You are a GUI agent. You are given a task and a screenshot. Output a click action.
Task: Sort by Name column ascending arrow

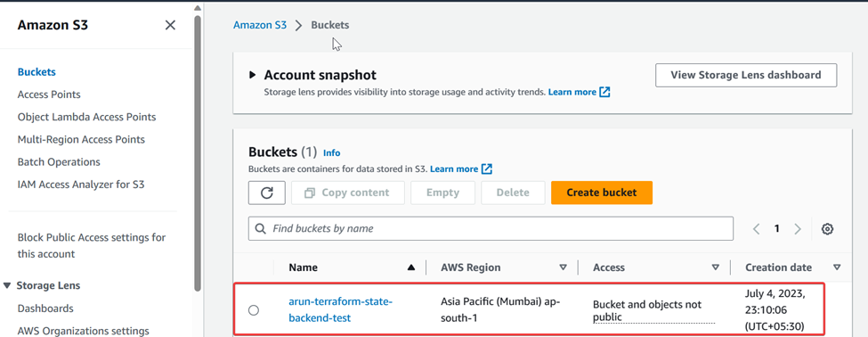click(x=410, y=267)
